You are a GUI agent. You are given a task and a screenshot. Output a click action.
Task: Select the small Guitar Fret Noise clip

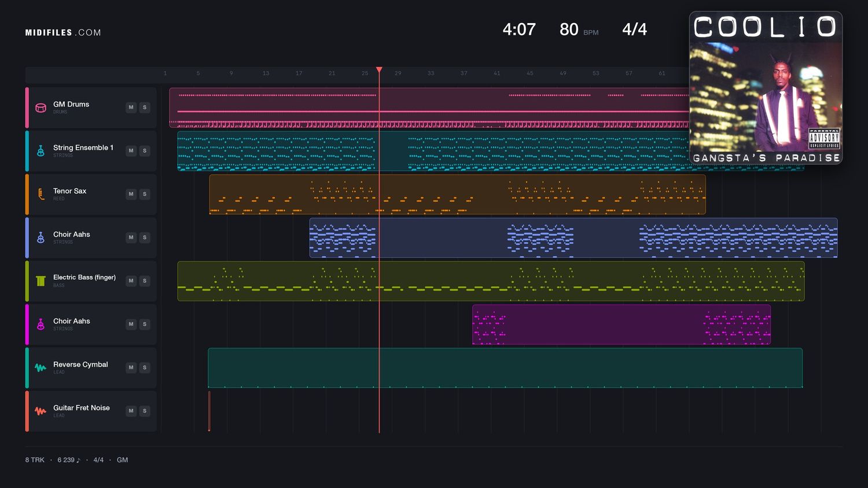coord(209,411)
